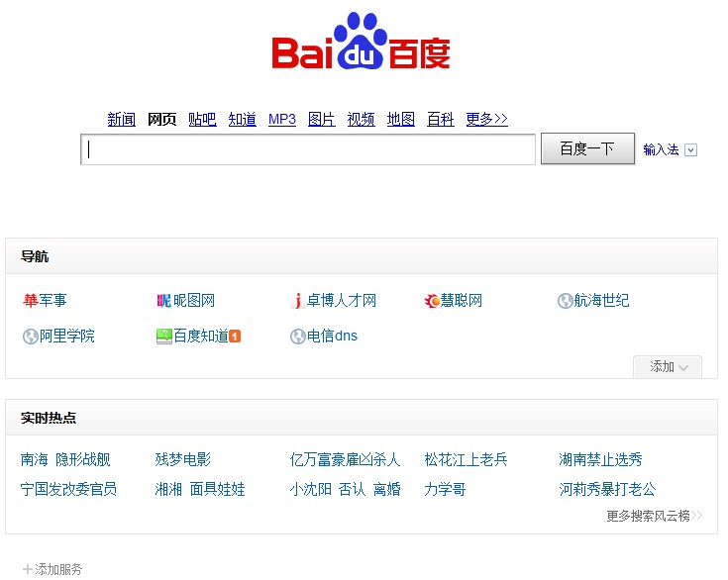Click the double arrow after 更多搜索风云榜

[696, 516]
